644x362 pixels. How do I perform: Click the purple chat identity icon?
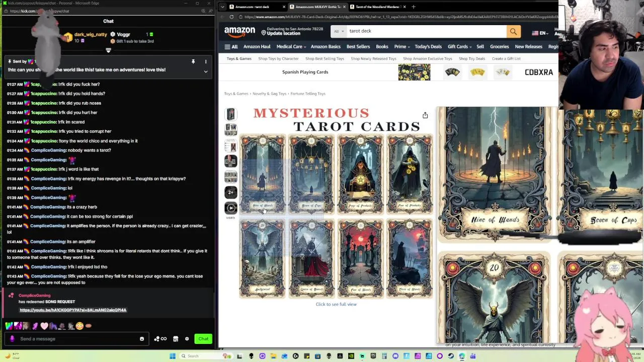tap(12, 339)
